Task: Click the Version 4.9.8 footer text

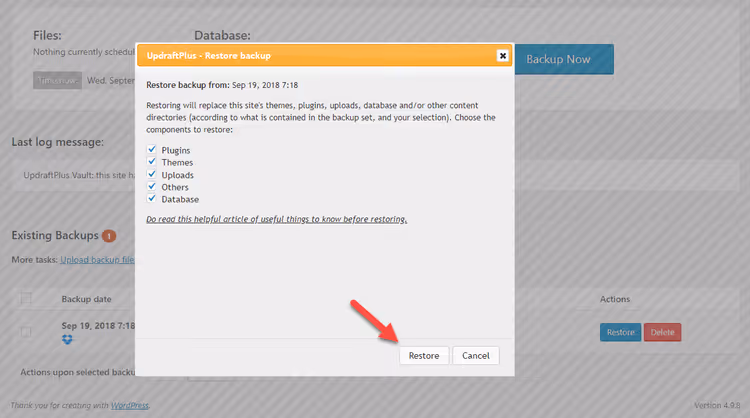Action: [717, 405]
